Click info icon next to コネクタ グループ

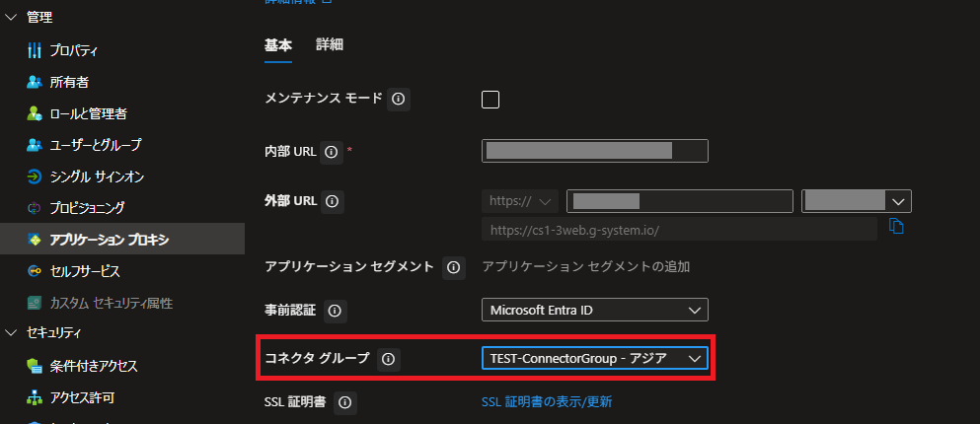(x=388, y=359)
